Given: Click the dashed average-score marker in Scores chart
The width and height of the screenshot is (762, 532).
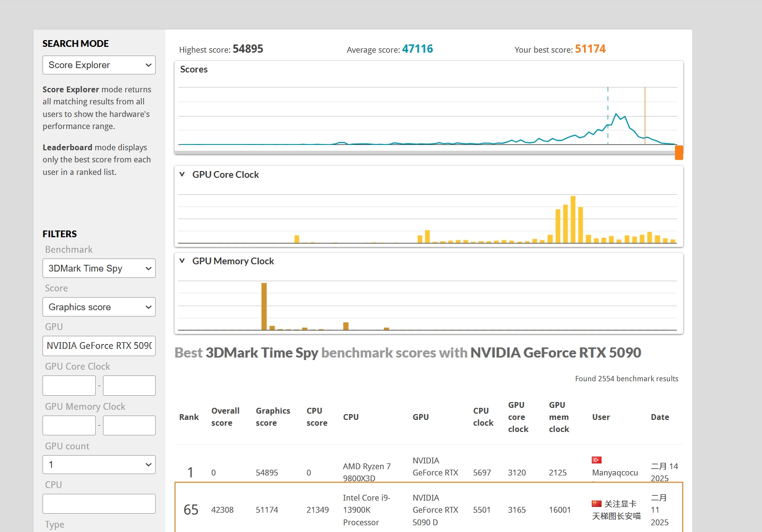Looking at the screenshot, I should click(608, 116).
